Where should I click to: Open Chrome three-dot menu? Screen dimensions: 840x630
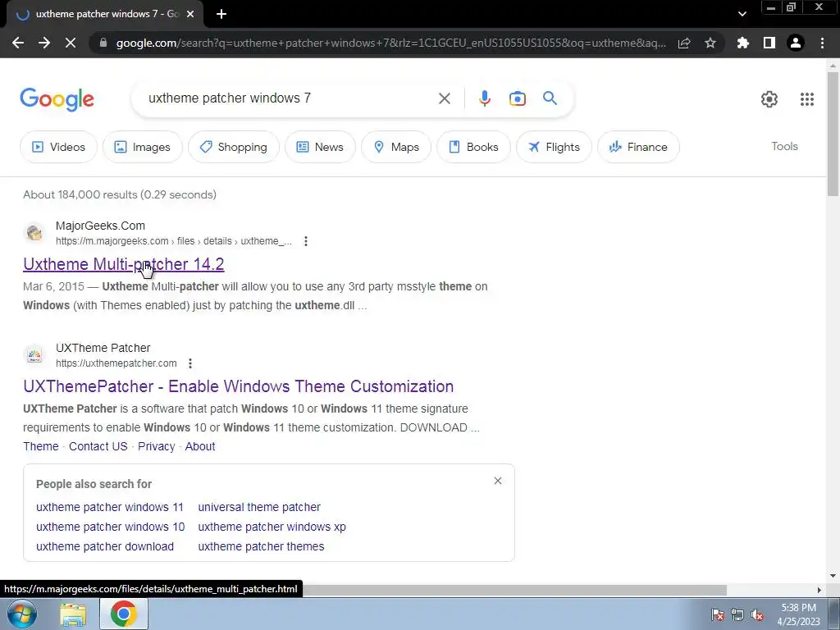(x=822, y=43)
